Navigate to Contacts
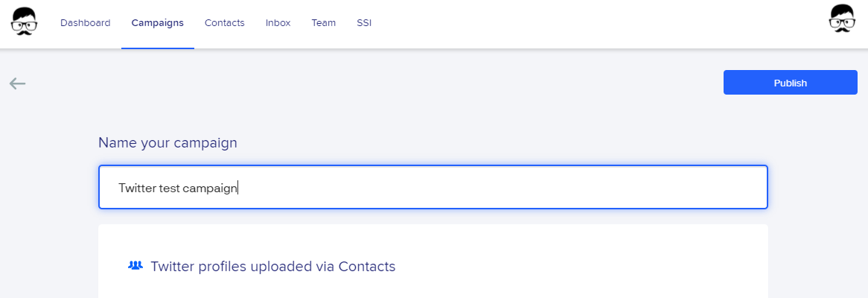Viewport: 868px width, 298px height. click(224, 23)
